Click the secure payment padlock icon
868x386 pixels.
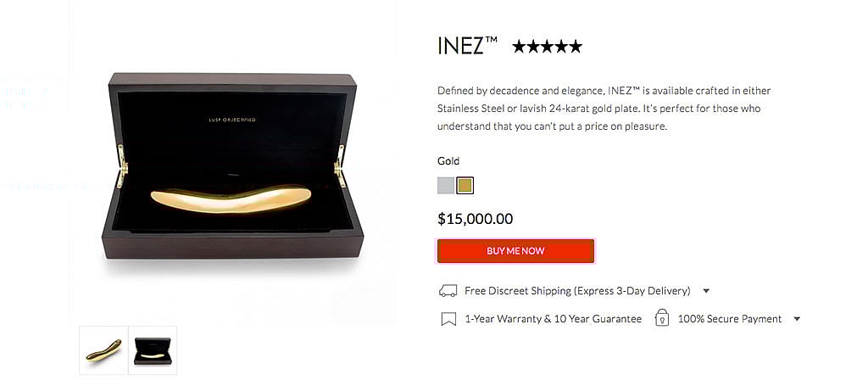click(x=661, y=319)
